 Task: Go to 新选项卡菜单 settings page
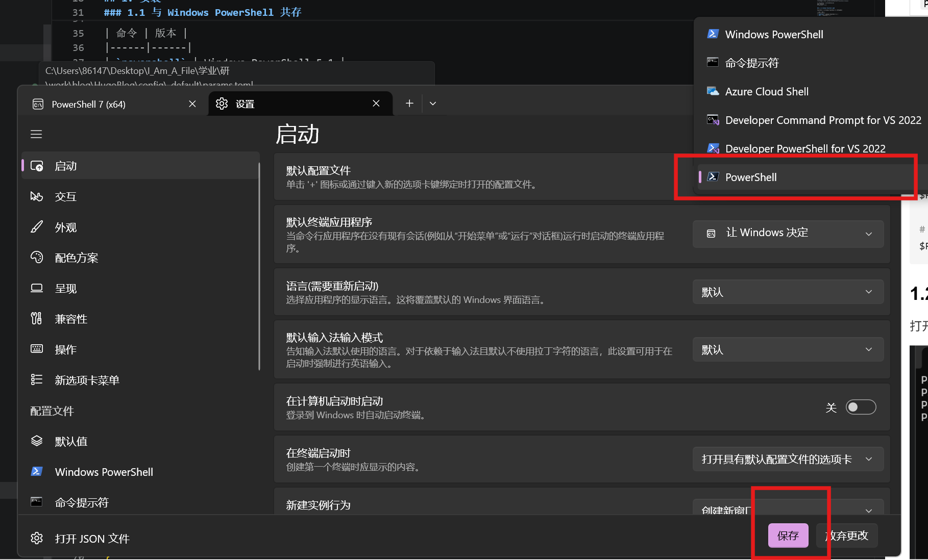(x=140, y=380)
